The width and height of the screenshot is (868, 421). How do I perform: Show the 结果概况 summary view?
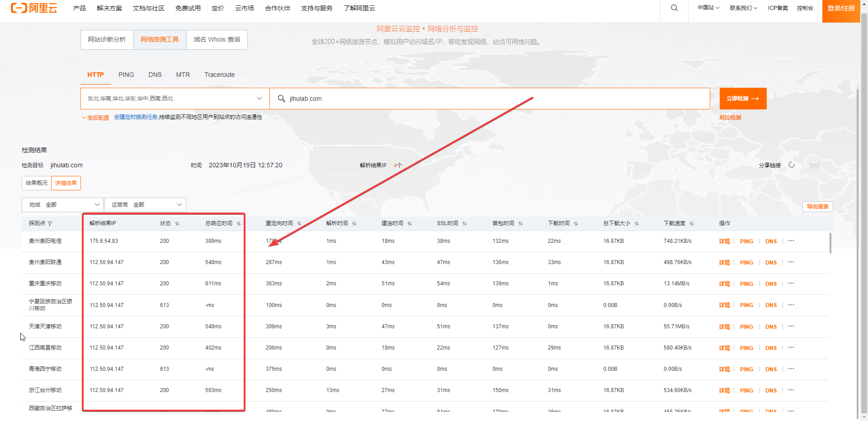(x=37, y=183)
